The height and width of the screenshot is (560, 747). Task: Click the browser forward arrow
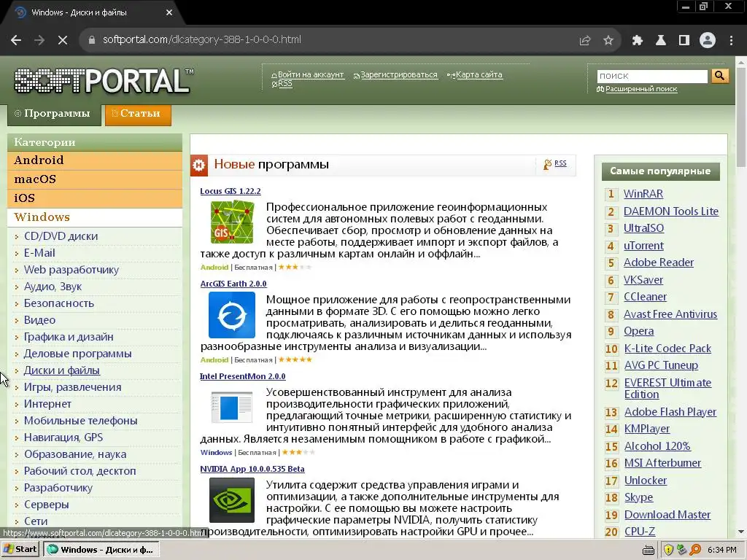click(x=39, y=40)
